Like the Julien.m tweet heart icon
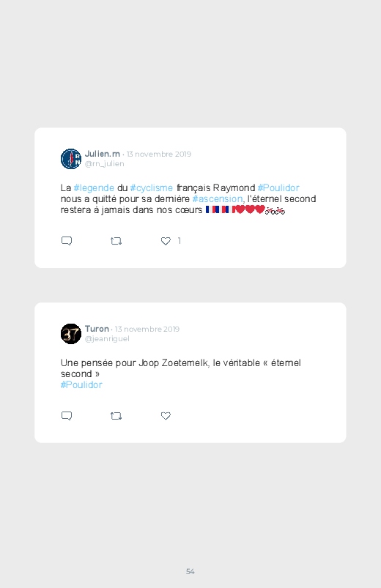 [x=166, y=241]
